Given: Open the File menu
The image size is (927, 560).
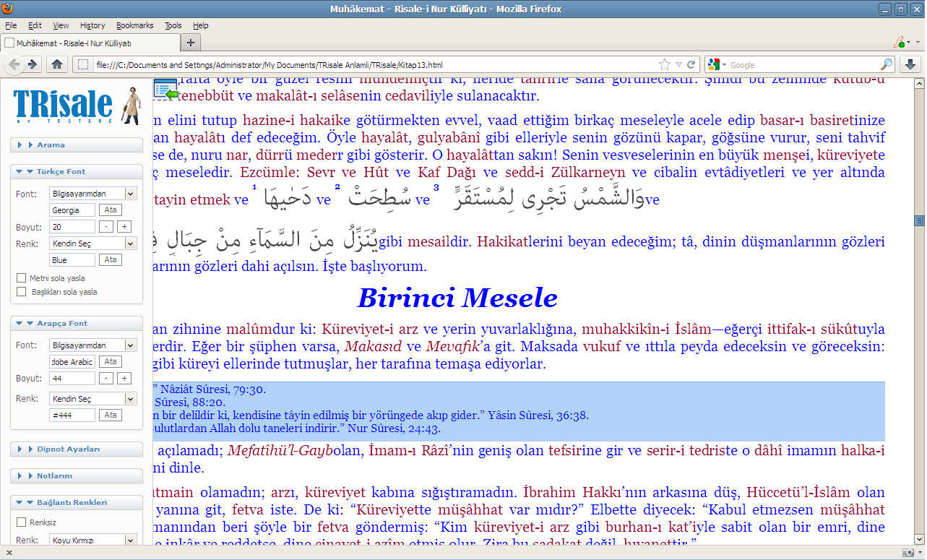Looking at the screenshot, I should click(x=11, y=25).
